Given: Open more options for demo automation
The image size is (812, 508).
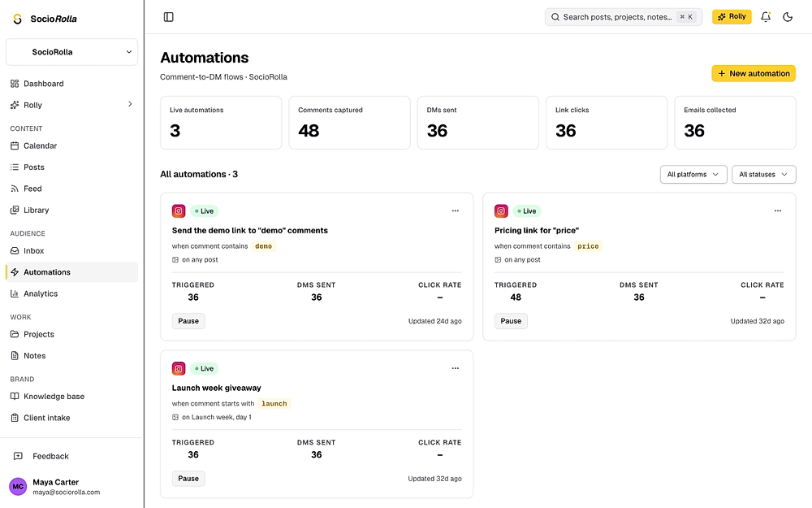Looking at the screenshot, I should coord(456,211).
